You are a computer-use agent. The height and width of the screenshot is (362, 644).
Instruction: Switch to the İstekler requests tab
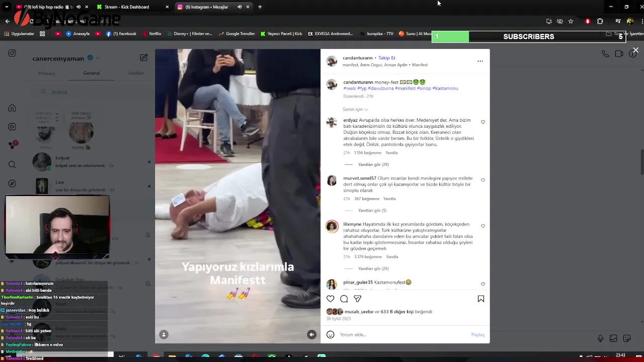pos(136,73)
